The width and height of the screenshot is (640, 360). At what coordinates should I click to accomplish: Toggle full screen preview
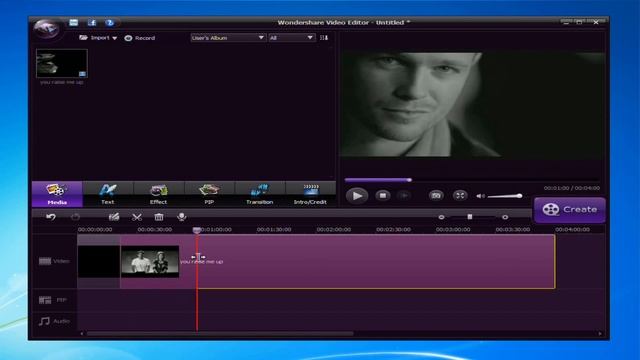460,196
